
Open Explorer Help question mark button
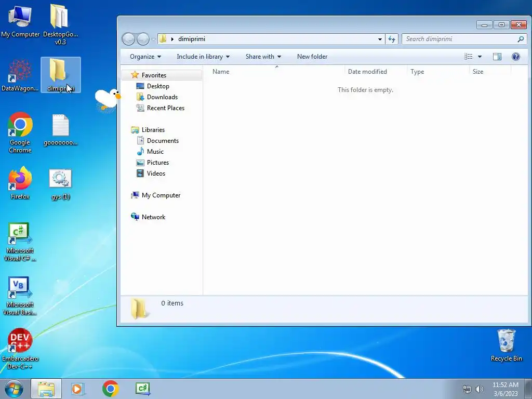point(516,57)
